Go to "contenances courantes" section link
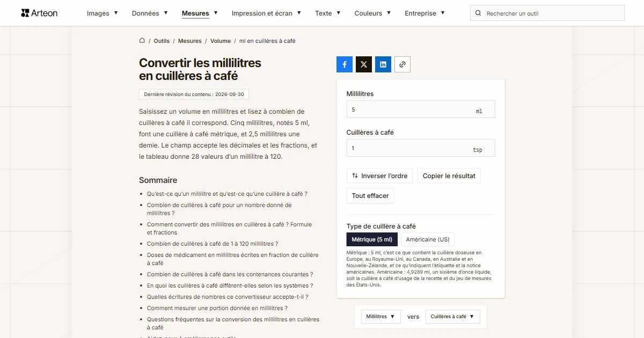Image resolution: width=644 pixels, height=338 pixels. click(x=230, y=274)
